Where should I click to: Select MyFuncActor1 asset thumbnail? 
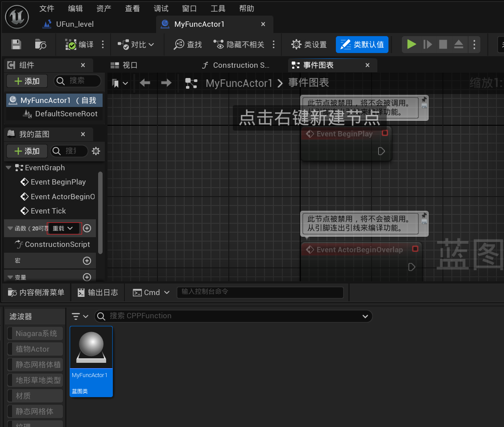(91, 361)
